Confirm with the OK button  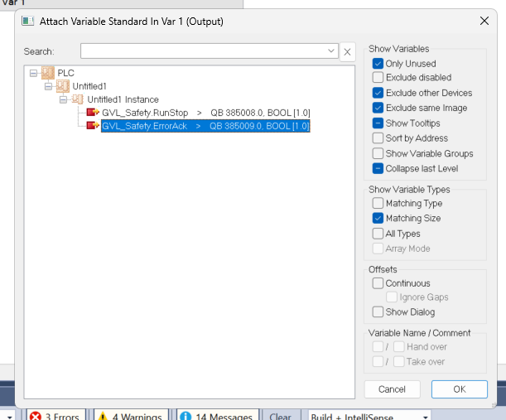(459, 389)
